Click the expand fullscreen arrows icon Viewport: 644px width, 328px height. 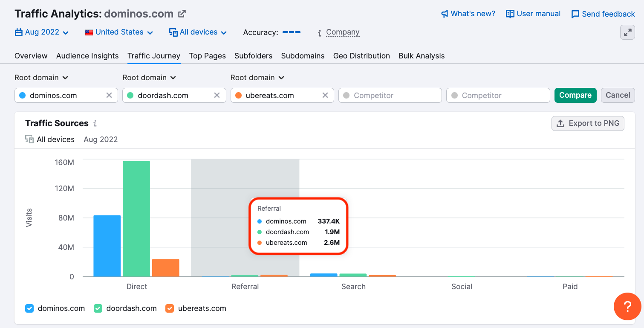[627, 32]
